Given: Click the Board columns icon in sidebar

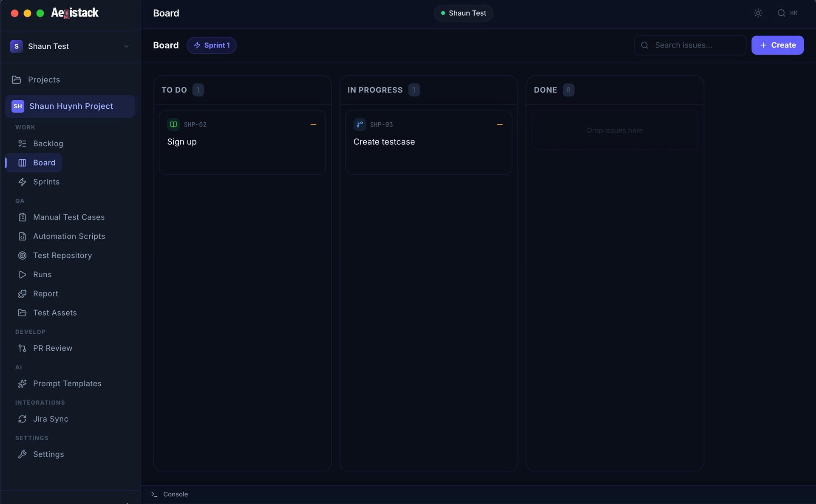Looking at the screenshot, I should [22, 163].
